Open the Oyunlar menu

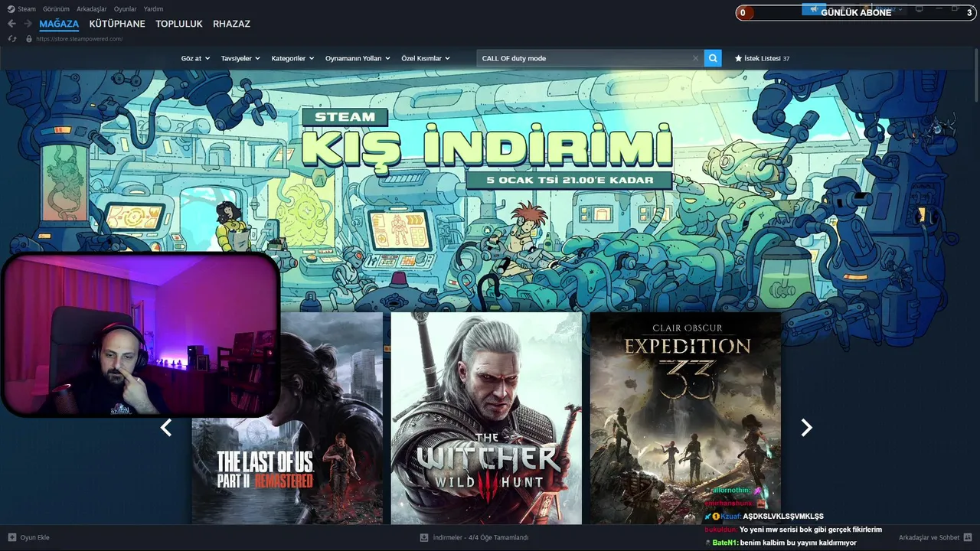pos(125,9)
